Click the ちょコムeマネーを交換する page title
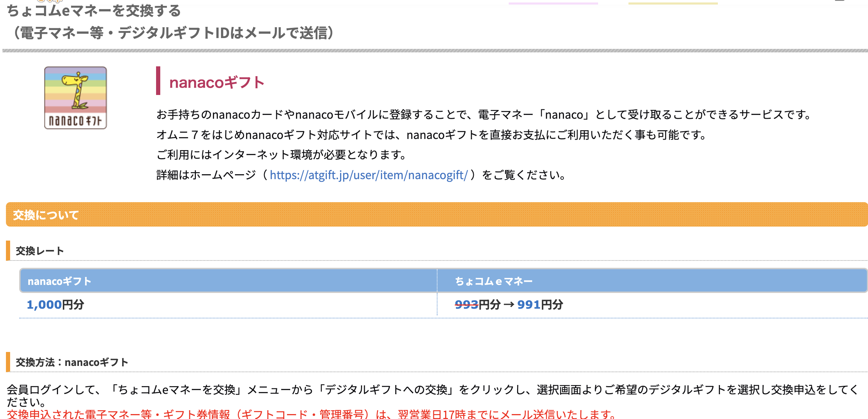Screen dimensions: 868x419 (94, 11)
